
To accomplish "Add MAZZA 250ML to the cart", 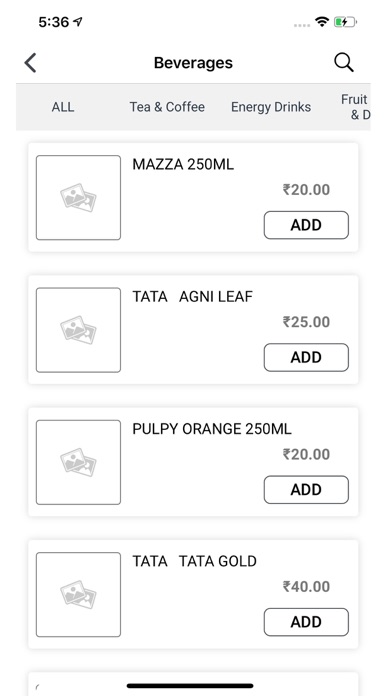I will tap(306, 225).
